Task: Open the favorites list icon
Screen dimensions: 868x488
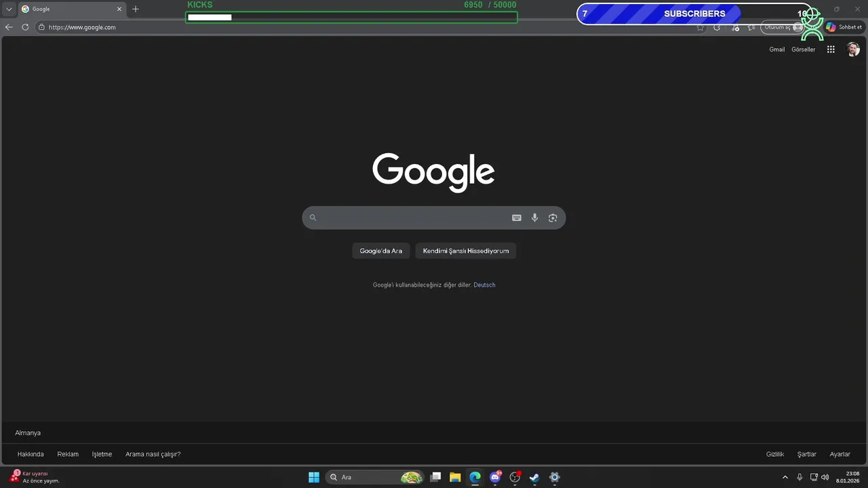Action: click(x=751, y=27)
